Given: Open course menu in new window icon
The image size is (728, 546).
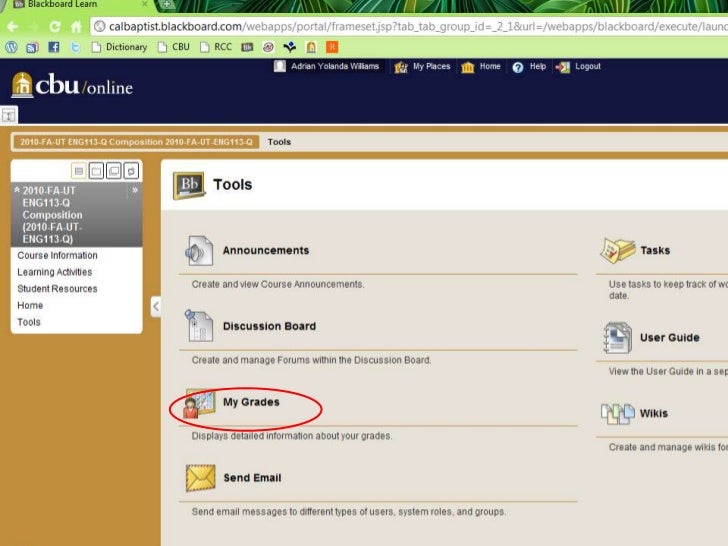Looking at the screenshot, I should click(x=114, y=171).
